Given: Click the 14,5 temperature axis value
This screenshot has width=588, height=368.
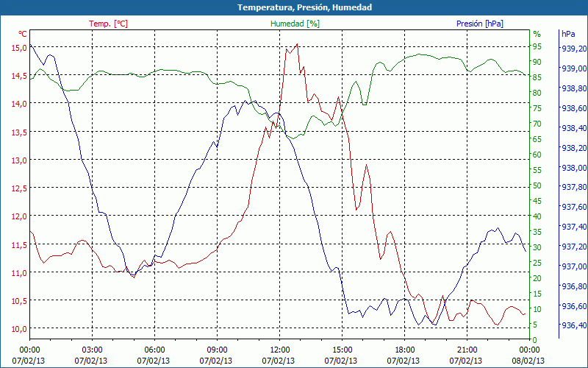Looking at the screenshot, I should coord(20,76).
